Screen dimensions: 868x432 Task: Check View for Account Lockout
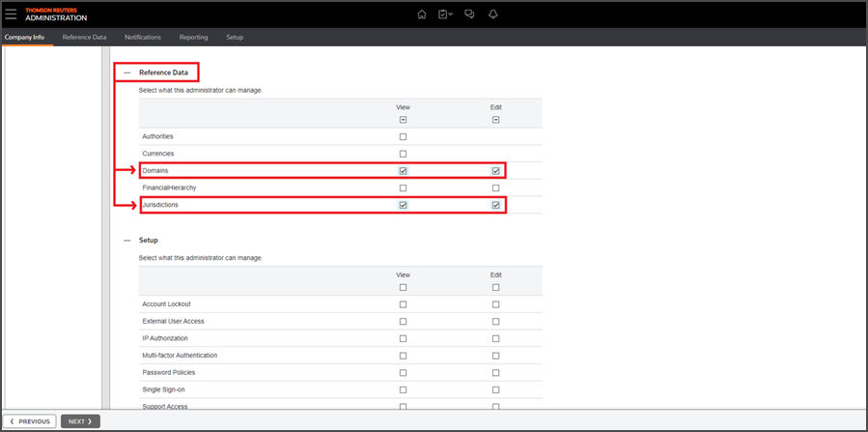[x=403, y=304]
